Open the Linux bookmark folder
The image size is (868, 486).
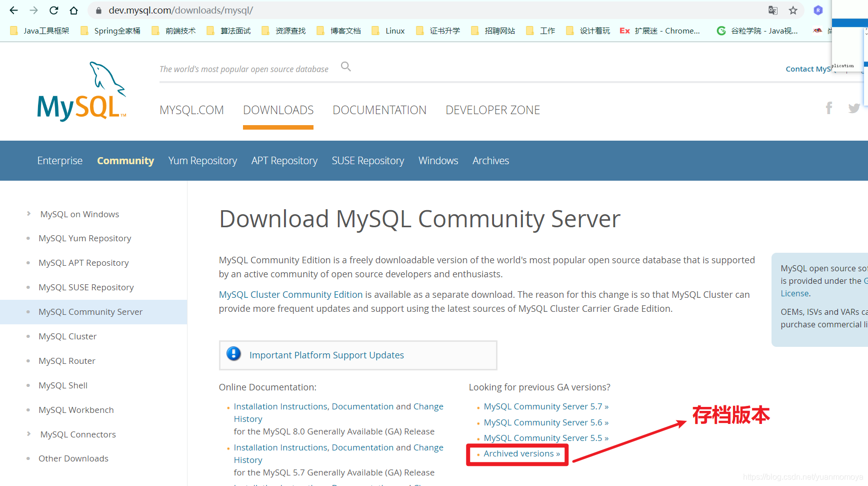coord(388,31)
